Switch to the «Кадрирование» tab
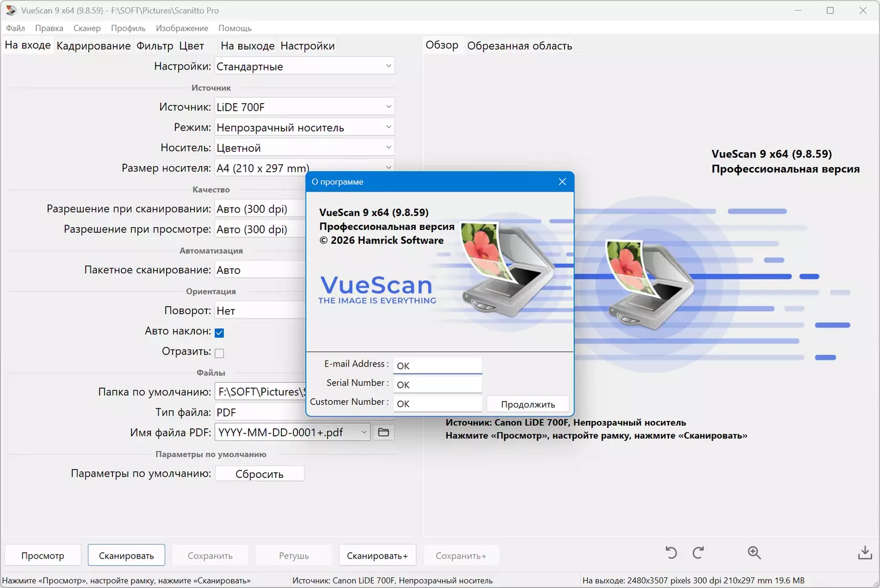 click(x=93, y=46)
